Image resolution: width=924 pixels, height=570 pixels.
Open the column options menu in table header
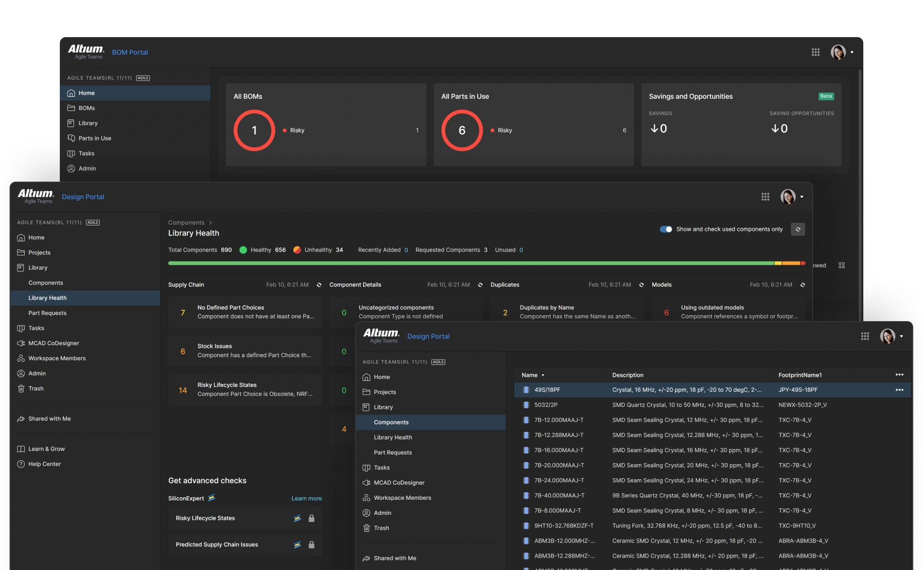[899, 375]
